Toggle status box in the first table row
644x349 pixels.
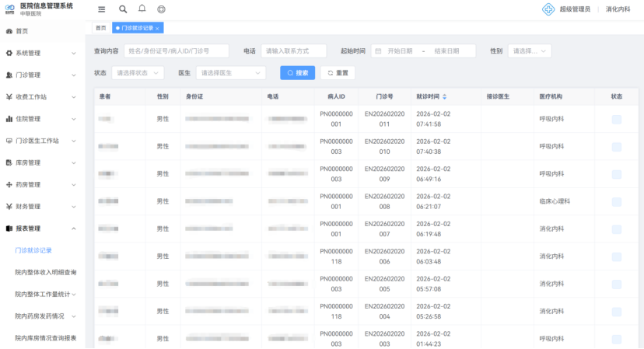(616, 119)
